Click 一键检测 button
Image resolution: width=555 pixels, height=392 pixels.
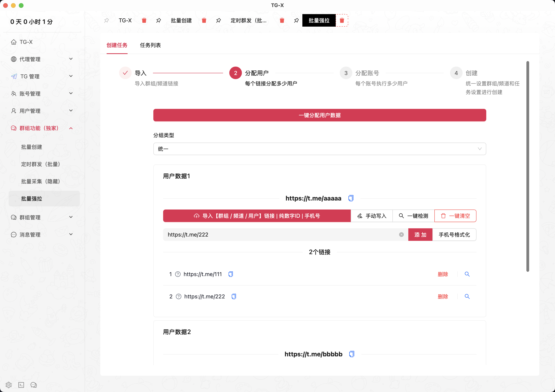tap(413, 216)
